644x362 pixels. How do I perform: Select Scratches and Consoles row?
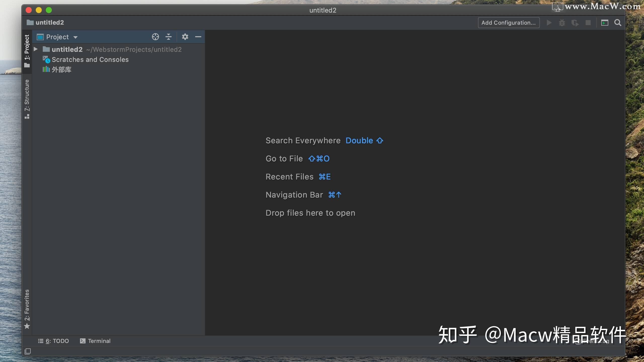[x=118, y=60]
